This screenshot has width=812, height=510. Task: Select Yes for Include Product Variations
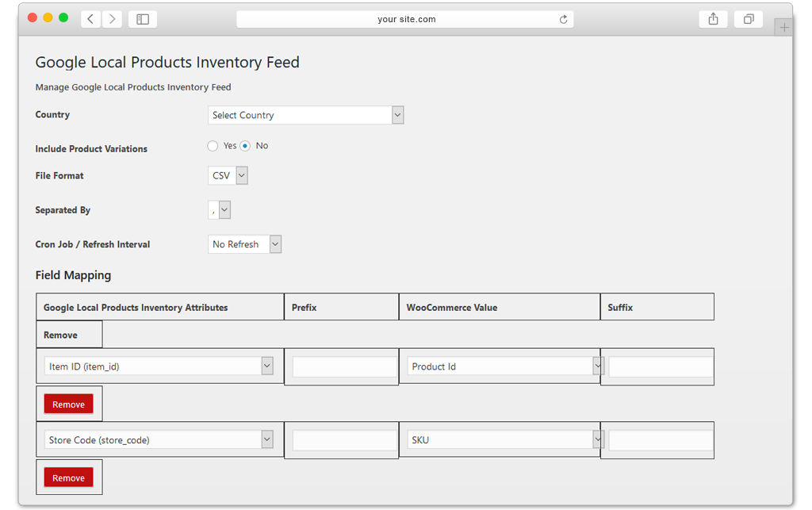(x=213, y=146)
